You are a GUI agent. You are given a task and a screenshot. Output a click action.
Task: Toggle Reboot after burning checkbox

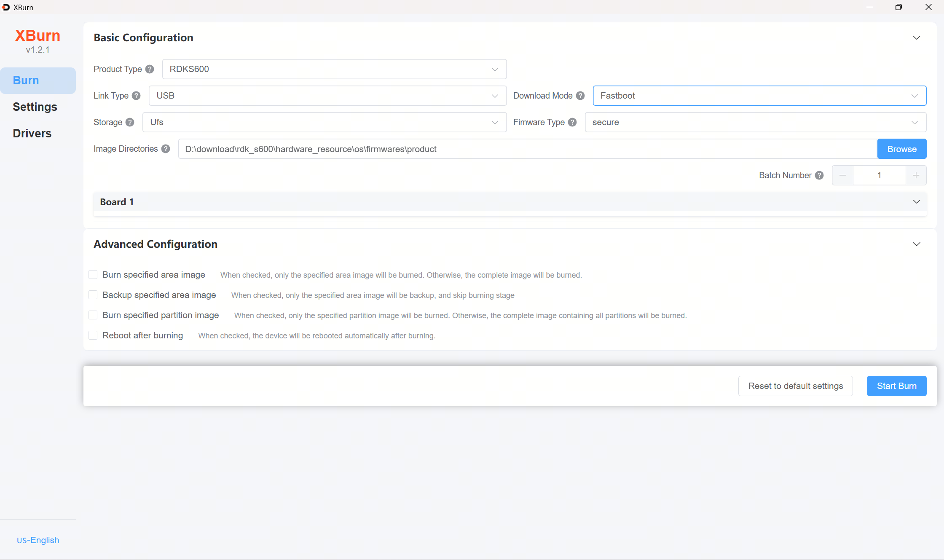point(93,335)
